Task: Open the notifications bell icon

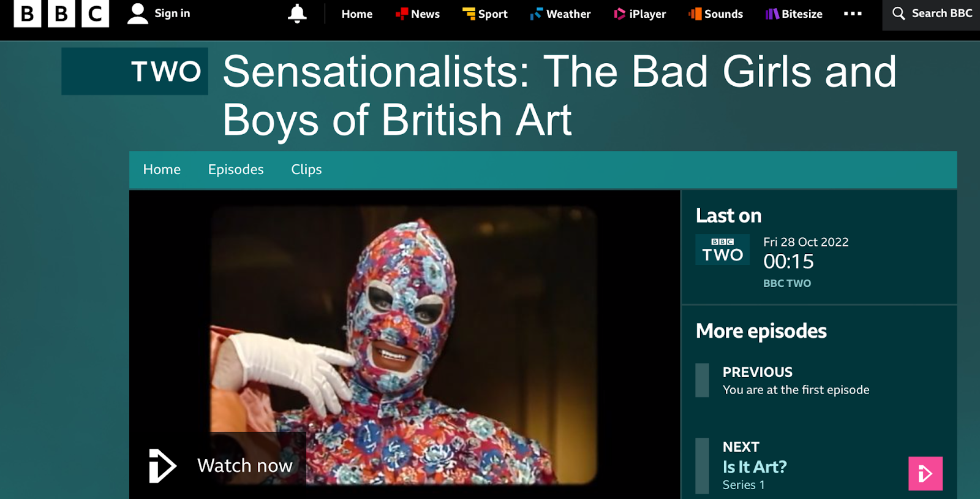Action: (x=297, y=13)
